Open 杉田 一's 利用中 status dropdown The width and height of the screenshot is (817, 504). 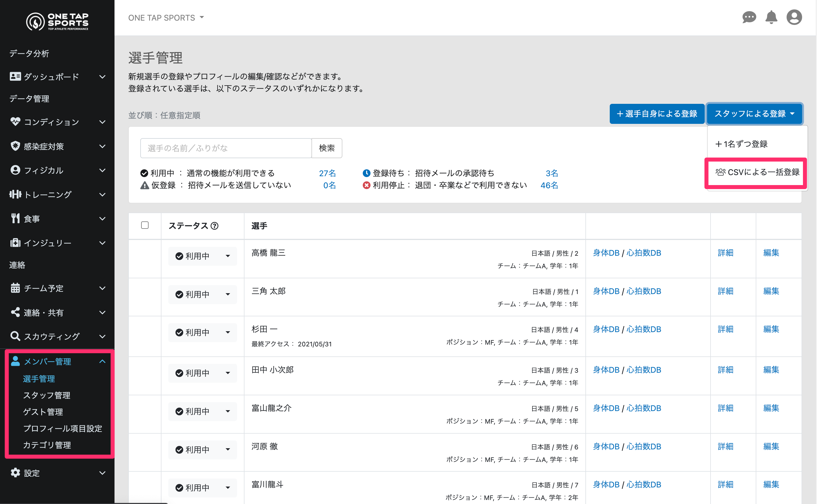(x=202, y=332)
